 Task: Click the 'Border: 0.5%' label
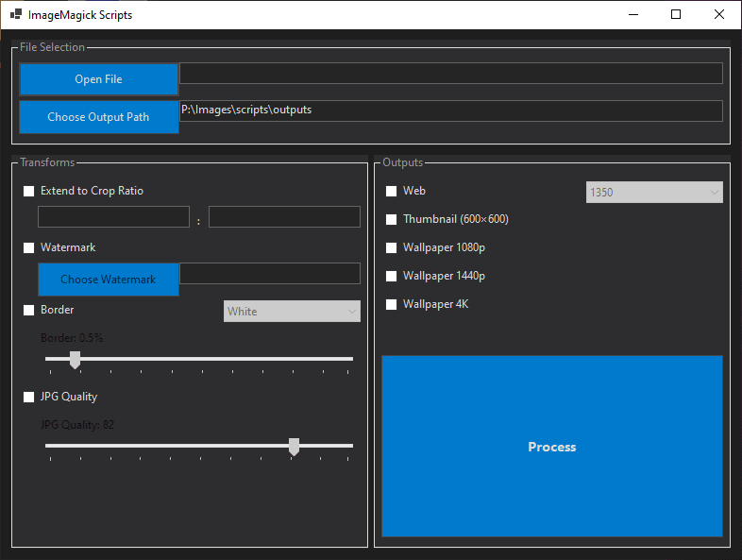pos(72,338)
